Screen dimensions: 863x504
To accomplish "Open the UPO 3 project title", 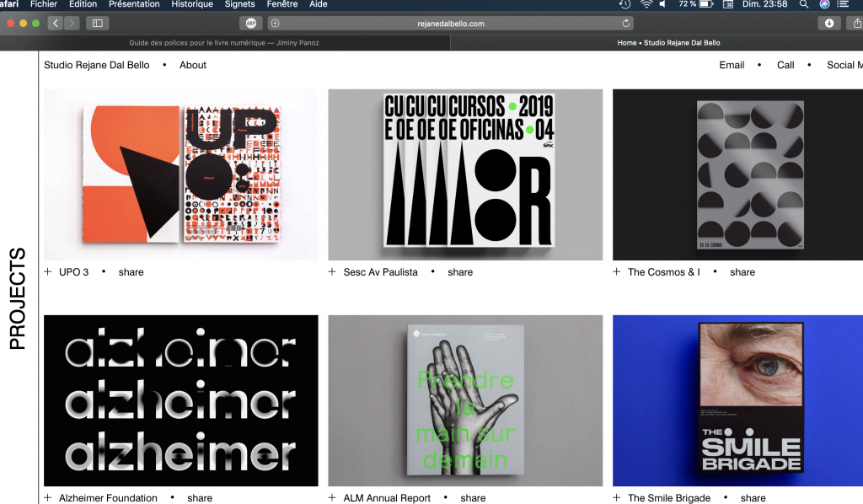I will 74,272.
